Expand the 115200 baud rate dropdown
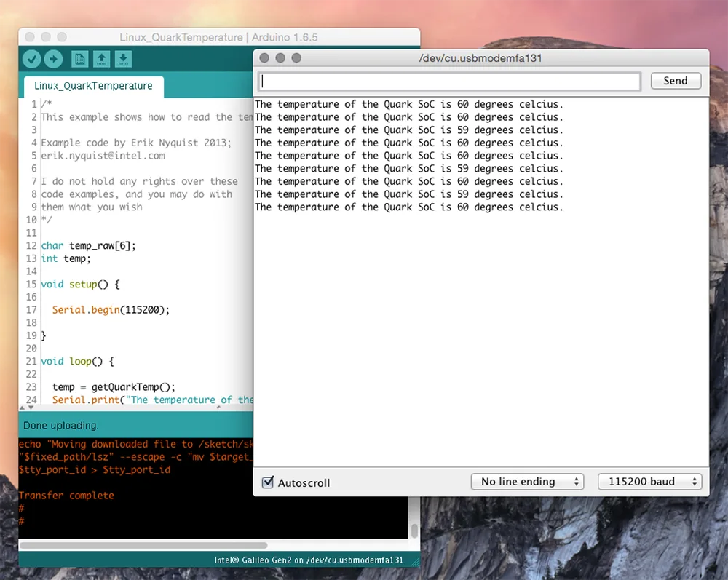The height and width of the screenshot is (580, 728). pyautogui.click(x=649, y=482)
